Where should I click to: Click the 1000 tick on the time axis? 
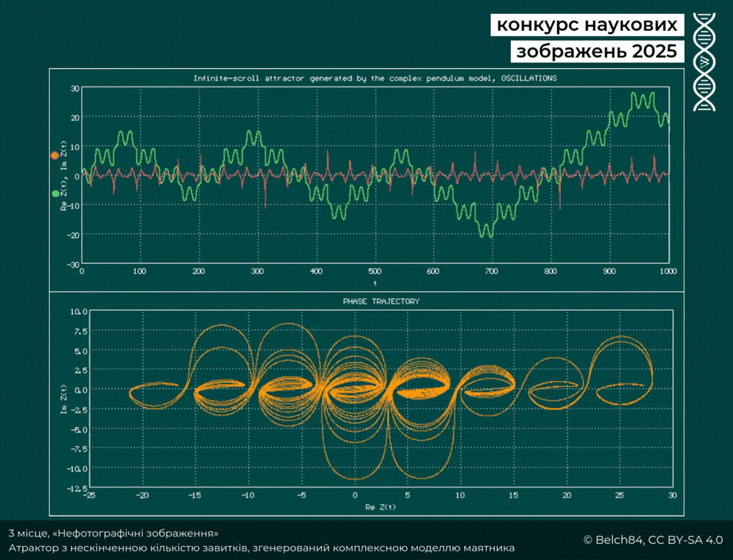[668, 271]
